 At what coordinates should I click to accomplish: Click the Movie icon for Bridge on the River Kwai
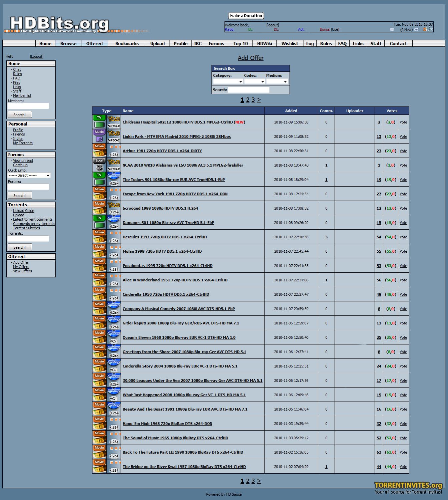pos(99,466)
